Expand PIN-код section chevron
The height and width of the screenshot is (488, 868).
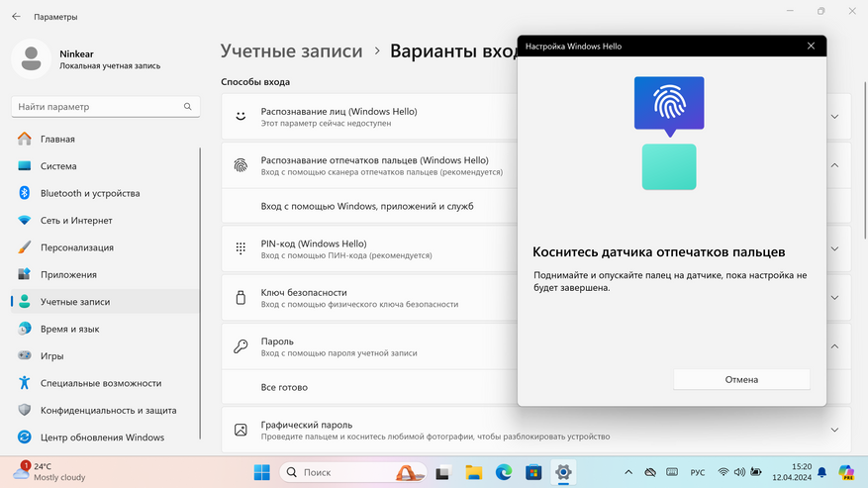pyautogui.click(x=834, y=248)
